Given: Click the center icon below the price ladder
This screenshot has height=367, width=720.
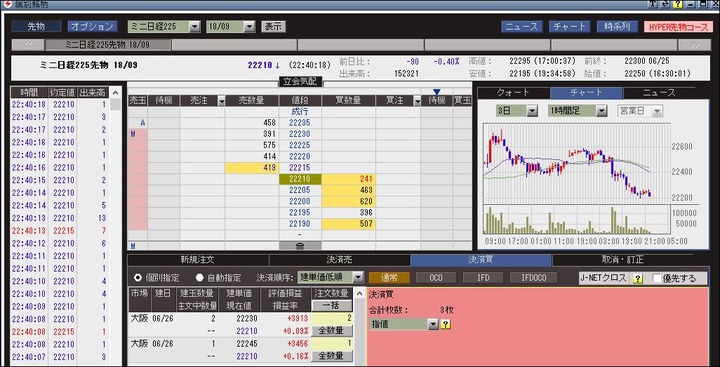Looking at the screenshot, I should point(300,246).
